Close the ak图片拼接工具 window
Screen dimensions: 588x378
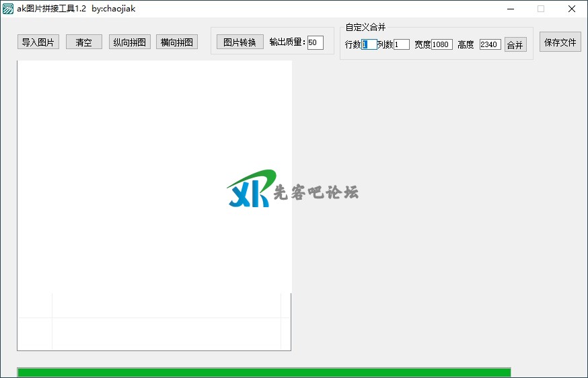pyautogui.click(x=571, y=9)
